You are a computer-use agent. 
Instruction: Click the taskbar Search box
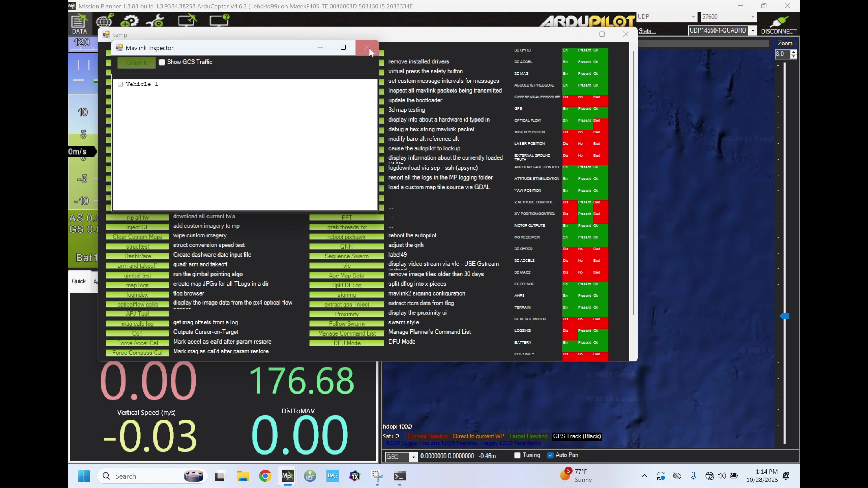pos(152,476)
